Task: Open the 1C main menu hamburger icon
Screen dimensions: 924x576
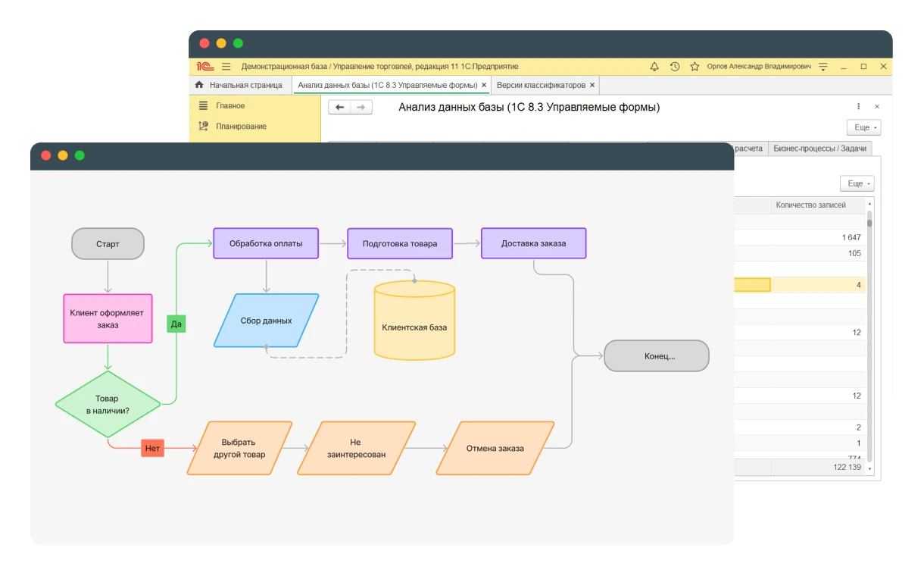Action: pos(226,67)
